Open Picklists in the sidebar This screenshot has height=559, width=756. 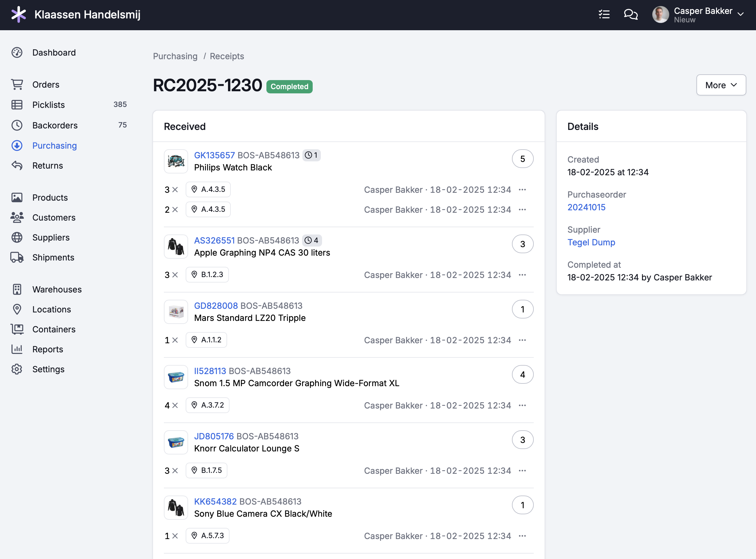click(x=48, y=105)
